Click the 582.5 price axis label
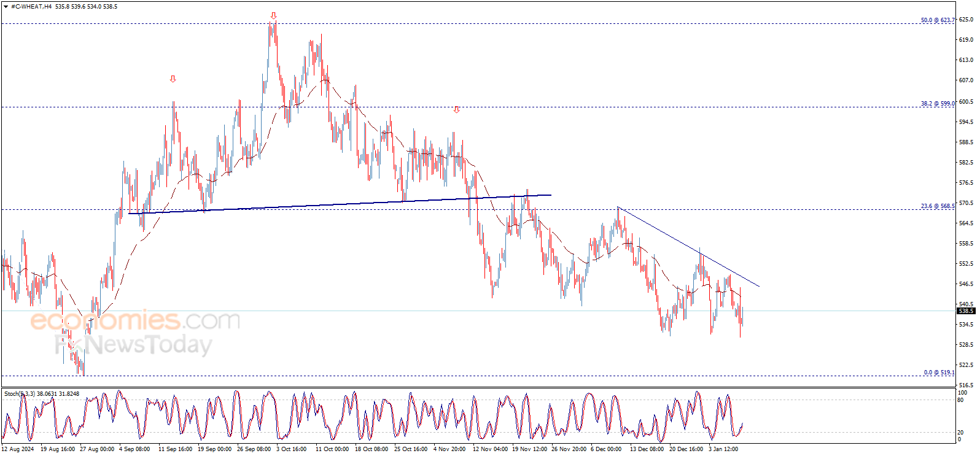 click(966, 163)
